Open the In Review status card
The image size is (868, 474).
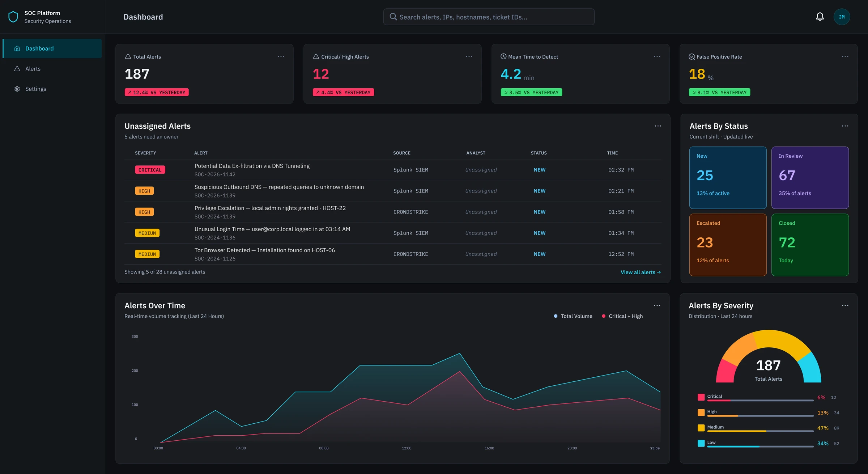pos(810,178)
